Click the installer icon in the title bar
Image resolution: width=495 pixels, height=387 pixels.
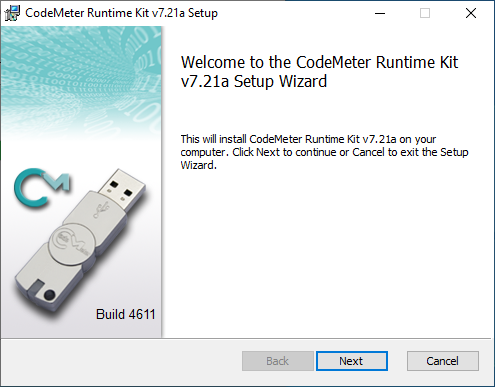coord(12,13)
